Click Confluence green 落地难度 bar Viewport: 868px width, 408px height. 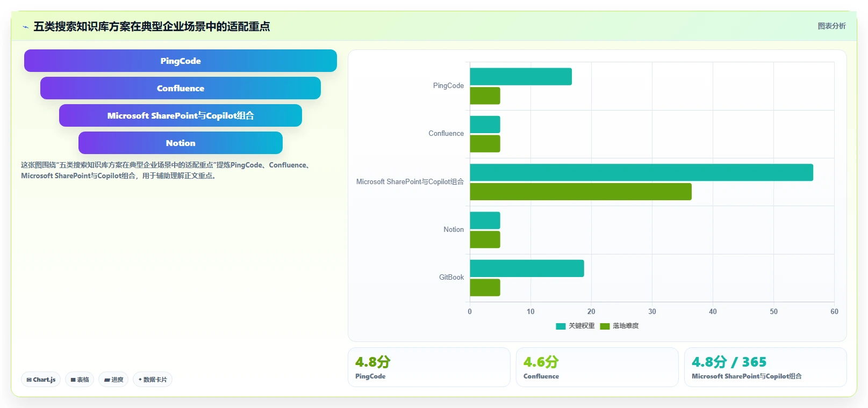[485, 144]
